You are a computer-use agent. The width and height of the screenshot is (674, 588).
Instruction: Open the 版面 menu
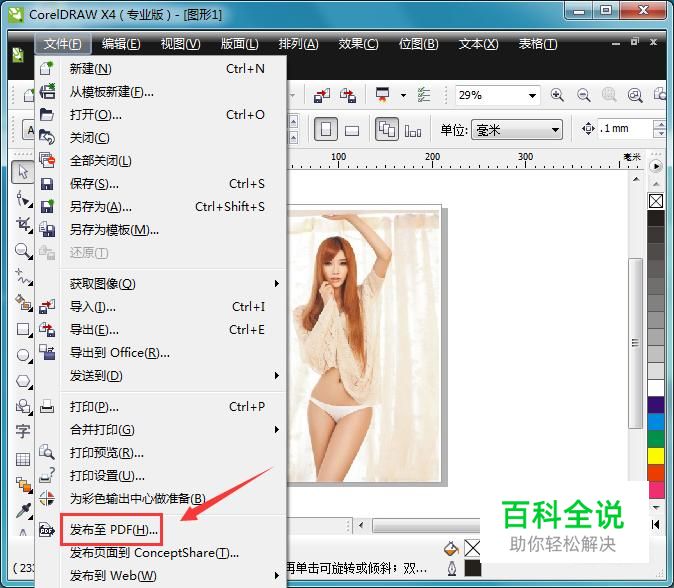pyautogui.click(x=239, y=44)
